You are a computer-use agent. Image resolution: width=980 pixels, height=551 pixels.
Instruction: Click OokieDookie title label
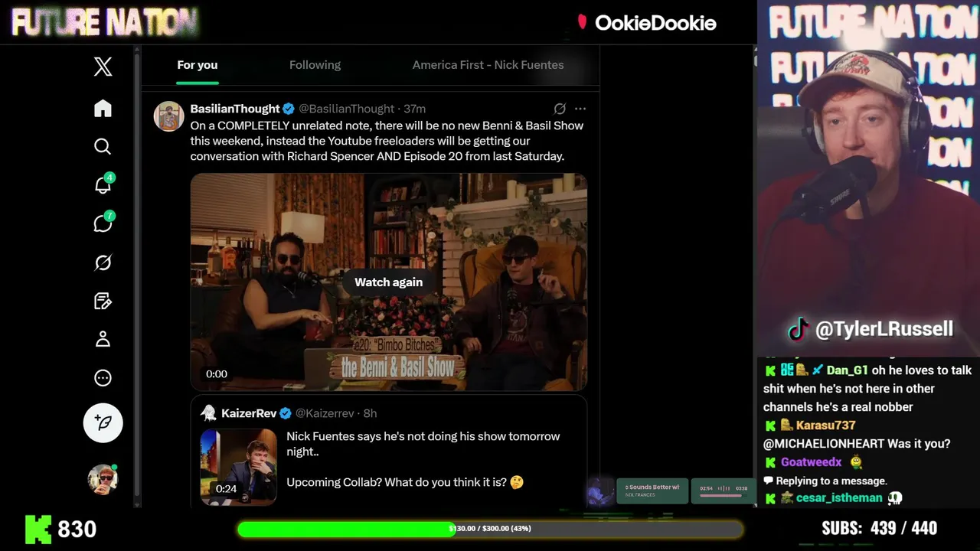655,23
